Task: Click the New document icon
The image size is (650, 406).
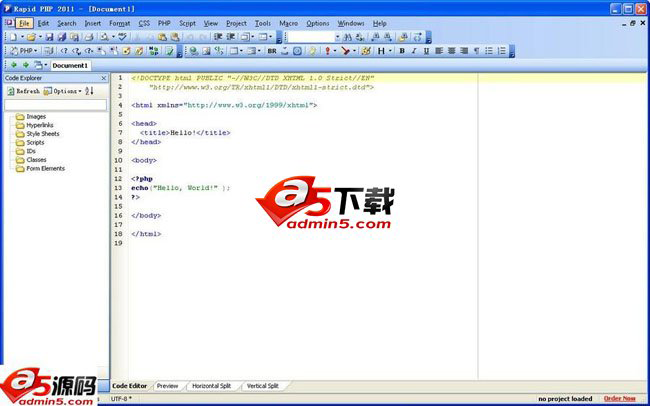Action: (13, 37)
